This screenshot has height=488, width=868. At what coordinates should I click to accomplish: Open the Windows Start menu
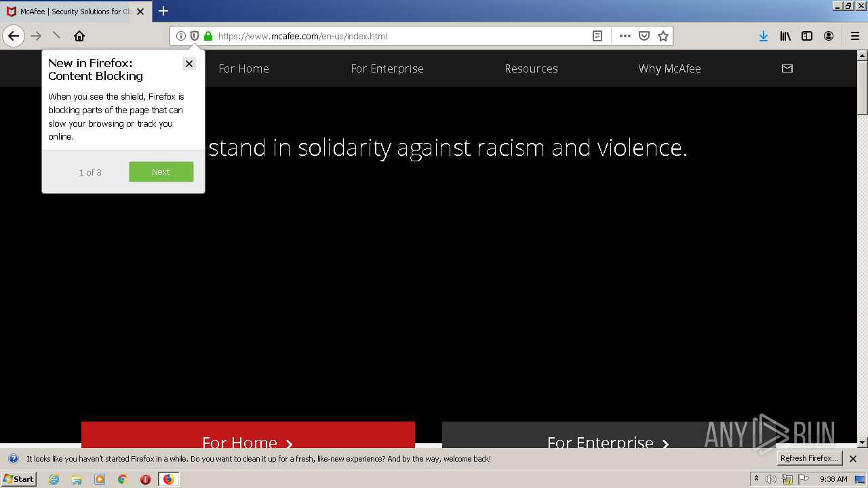tap(18, 479)
